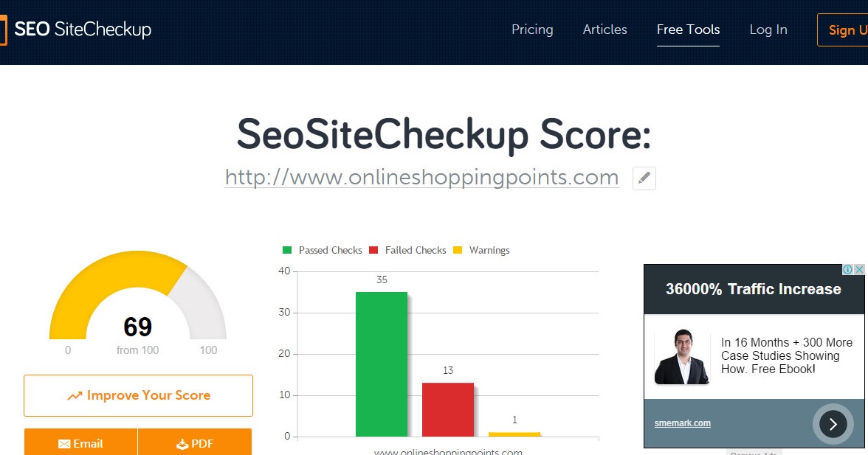Viewport: 868px width, 455px height.
Task: Dismiss the advertisement with the X icon
Action: point(861,270)
